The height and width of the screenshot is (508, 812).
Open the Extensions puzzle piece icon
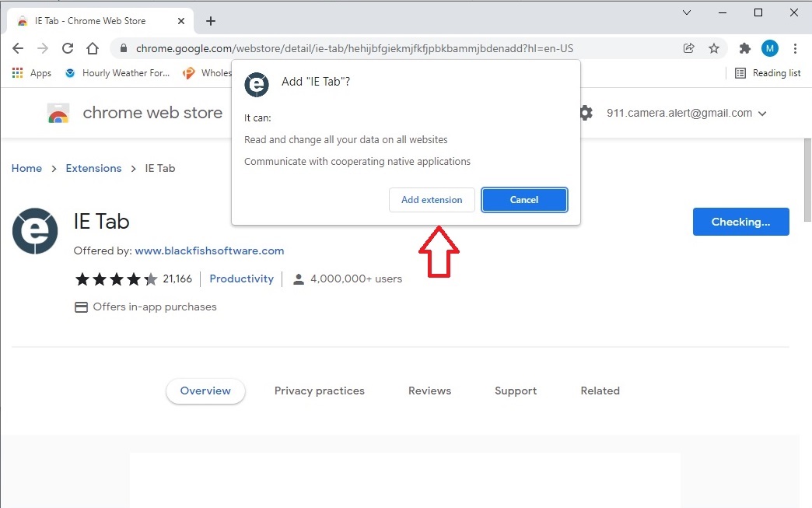744,48
